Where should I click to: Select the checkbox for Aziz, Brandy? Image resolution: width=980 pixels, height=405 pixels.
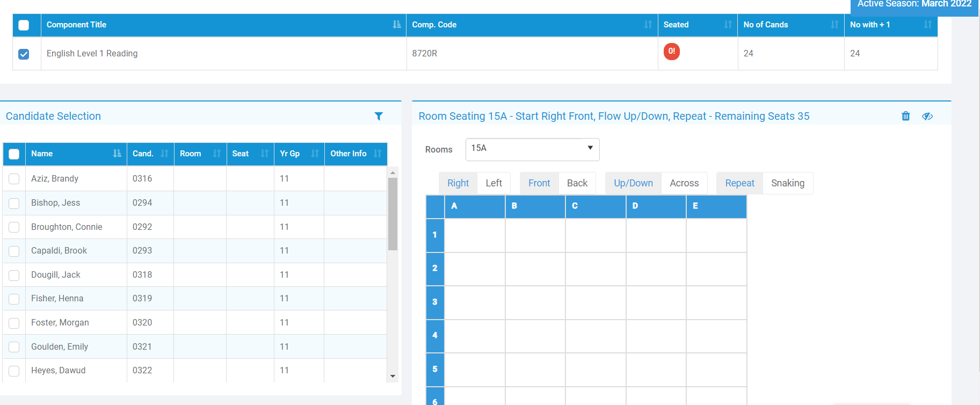coord(14,179)
